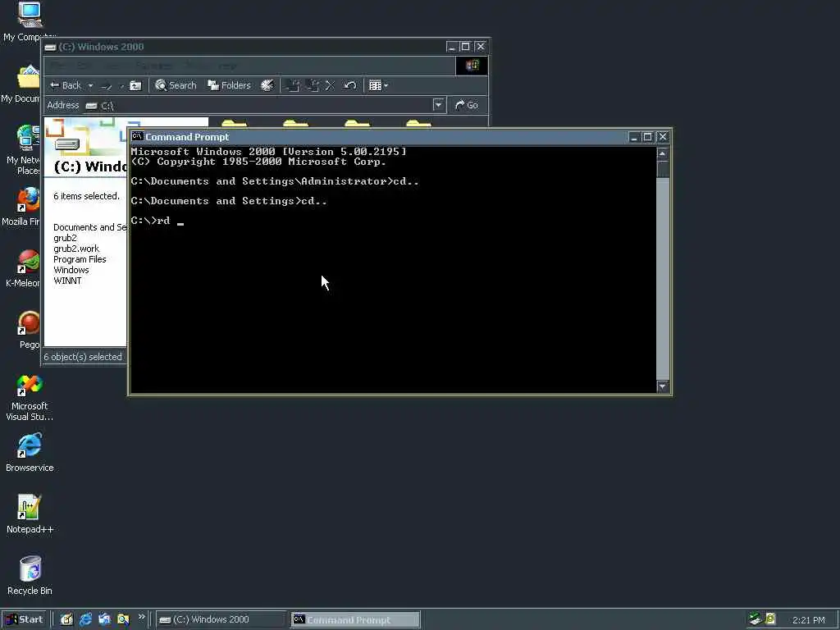Maximize the Command Prompt window
Screen dimensions: 840x630
pyautogui.click(x=647, y=137)
